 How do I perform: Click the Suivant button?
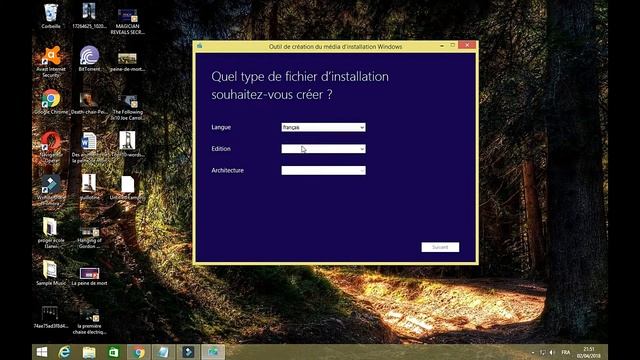[440, 247]
